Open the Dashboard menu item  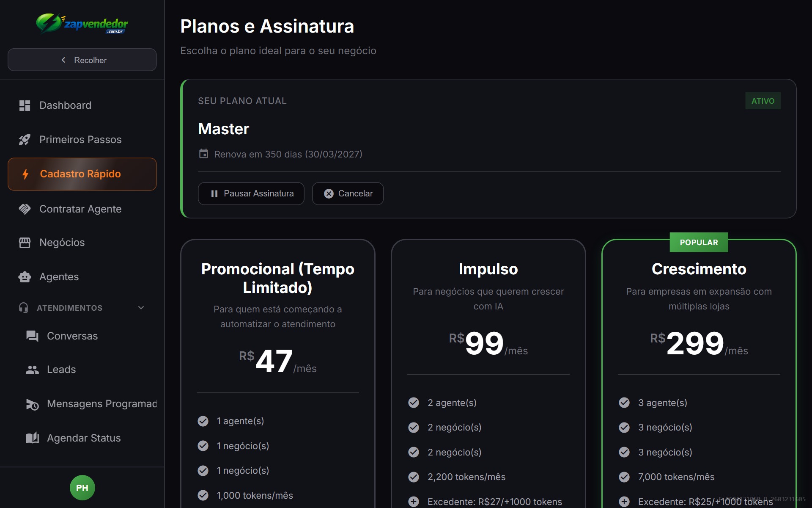tap(82, 105)
